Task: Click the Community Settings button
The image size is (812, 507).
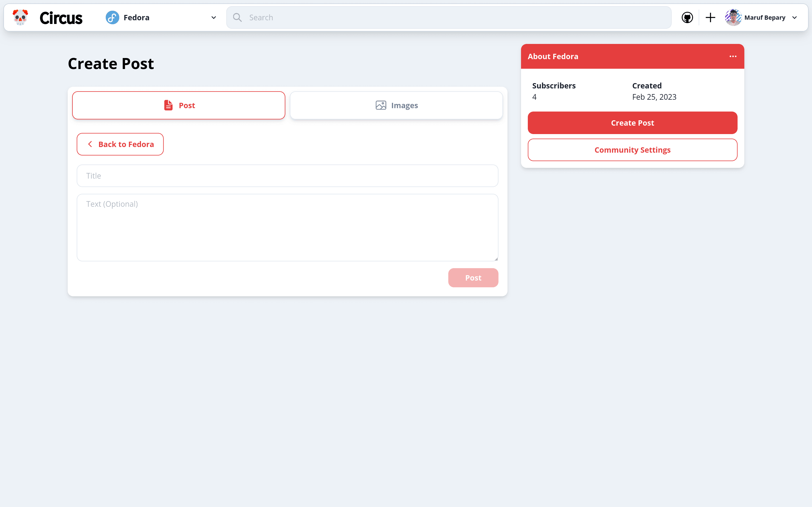Action: [632, 150]
